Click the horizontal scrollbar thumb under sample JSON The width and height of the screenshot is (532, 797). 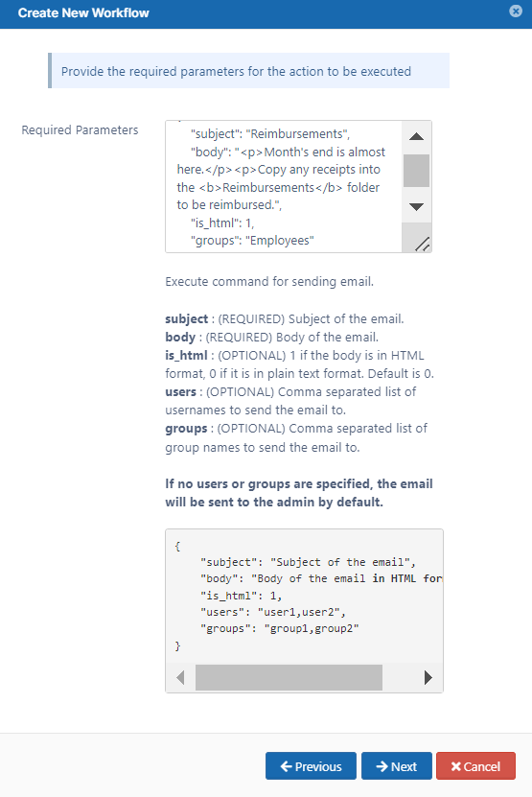[x=289, y=677]
